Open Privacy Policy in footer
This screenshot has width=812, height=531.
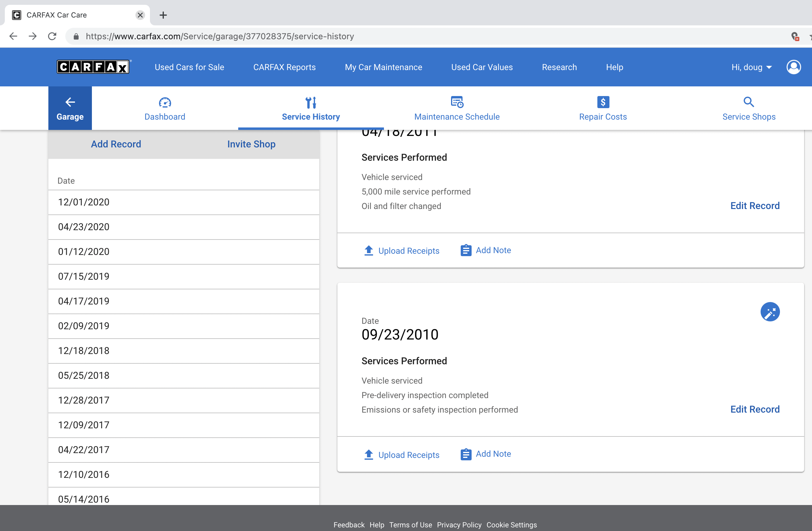pos(459,525)
